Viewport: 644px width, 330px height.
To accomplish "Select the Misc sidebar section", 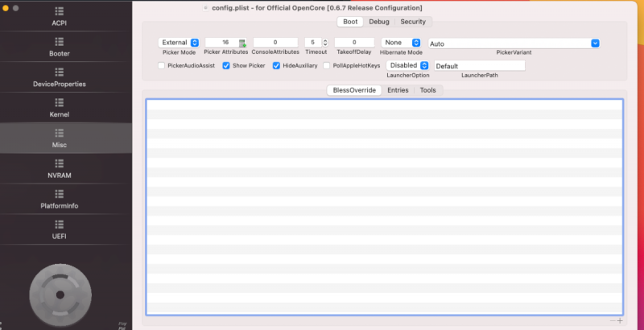I will (59, 138).
